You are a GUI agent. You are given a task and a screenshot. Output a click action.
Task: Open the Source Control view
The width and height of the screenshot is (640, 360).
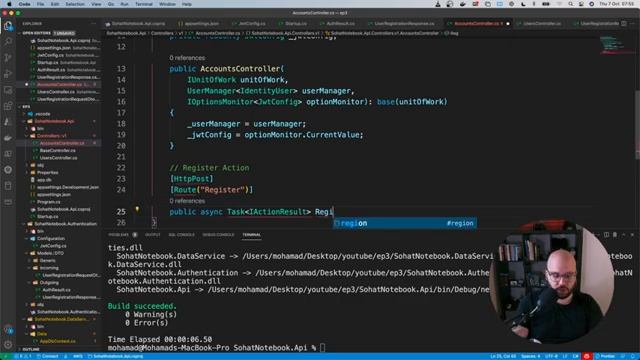point(8,58)
